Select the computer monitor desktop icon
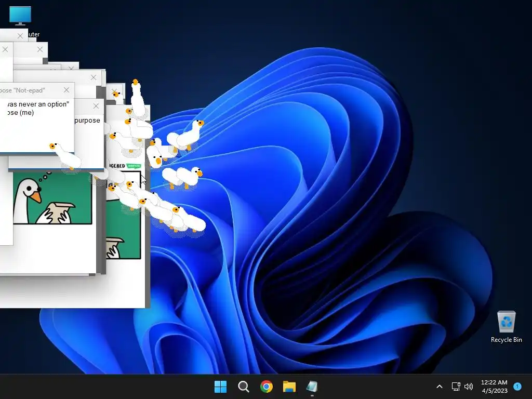This screenshot has height=399, width=532. tap(20, 16)
